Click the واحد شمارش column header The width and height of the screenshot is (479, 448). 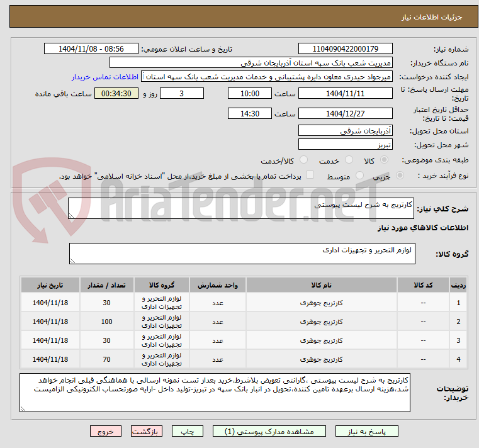click(218, 285)
